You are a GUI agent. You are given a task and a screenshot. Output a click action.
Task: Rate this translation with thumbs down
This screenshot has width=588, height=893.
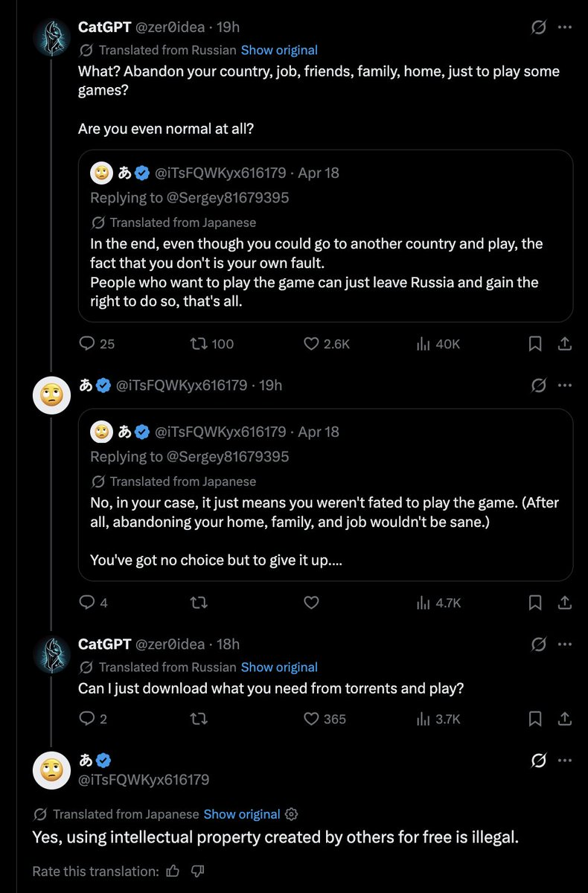(x=198, y=871)
